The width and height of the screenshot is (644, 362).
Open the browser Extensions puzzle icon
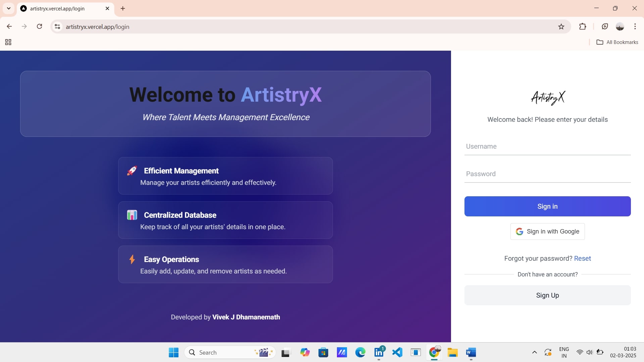(583, 27)
